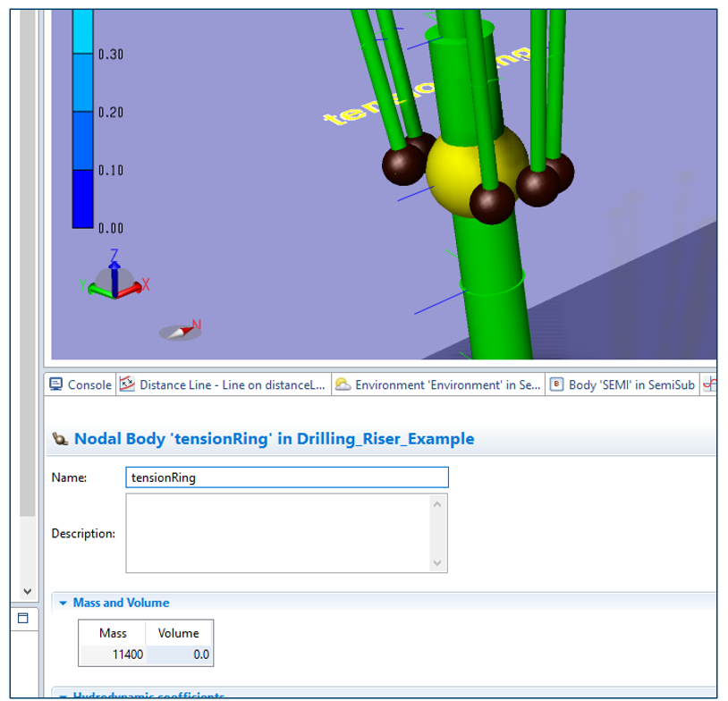Image resolution: width=728 pixels, height=701 pixels.
Task: Open the Console tab
Action: pyautogui.click(x=80, y=384)
